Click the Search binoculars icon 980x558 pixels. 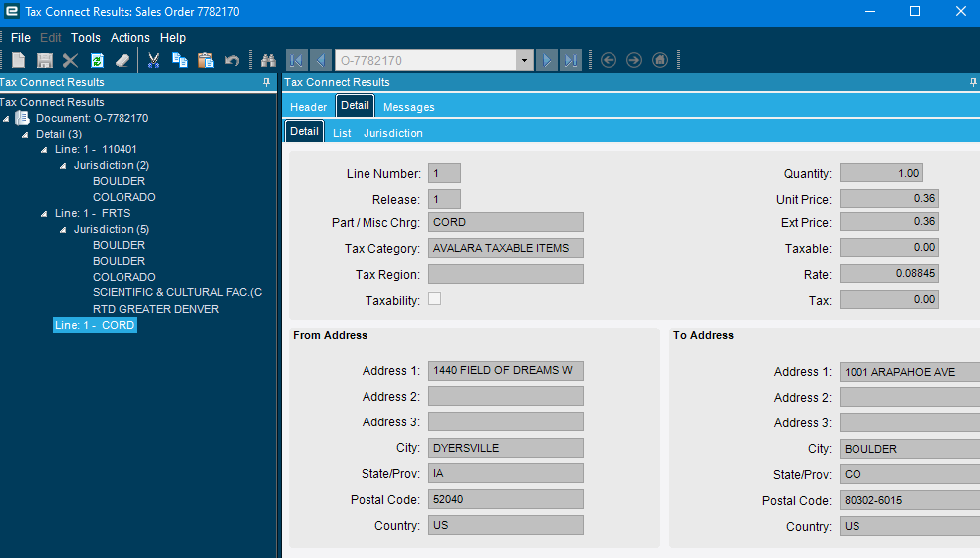(x=268, y=60)
